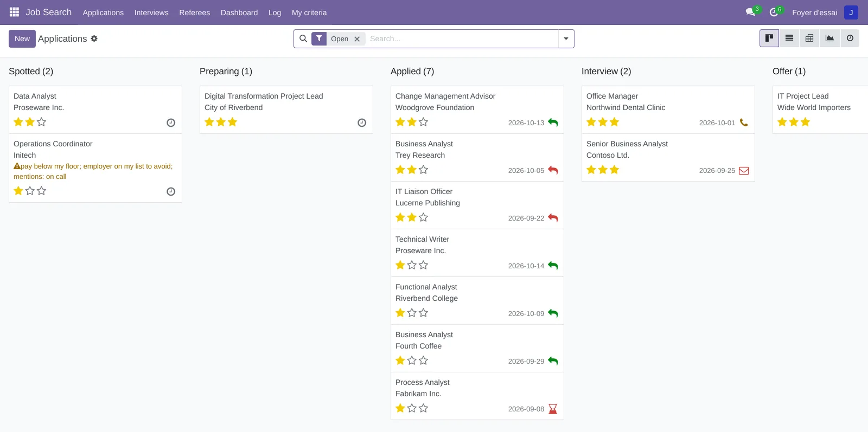Image resolution: width=868 pixels, height=432 pixels.
Task: Switch to Activity view
Action: 850,38
